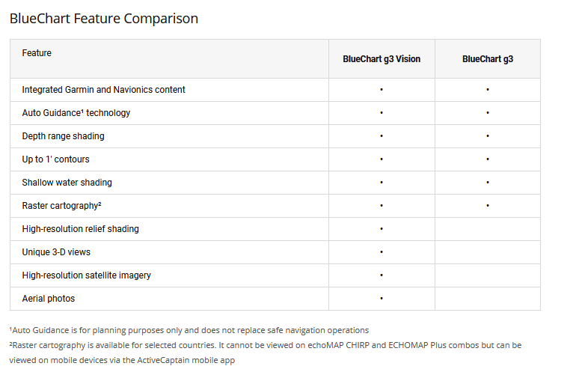Select the BlueChart g3 Vision column header
This screenshot has width=588, height=381.
click(382, 59)
